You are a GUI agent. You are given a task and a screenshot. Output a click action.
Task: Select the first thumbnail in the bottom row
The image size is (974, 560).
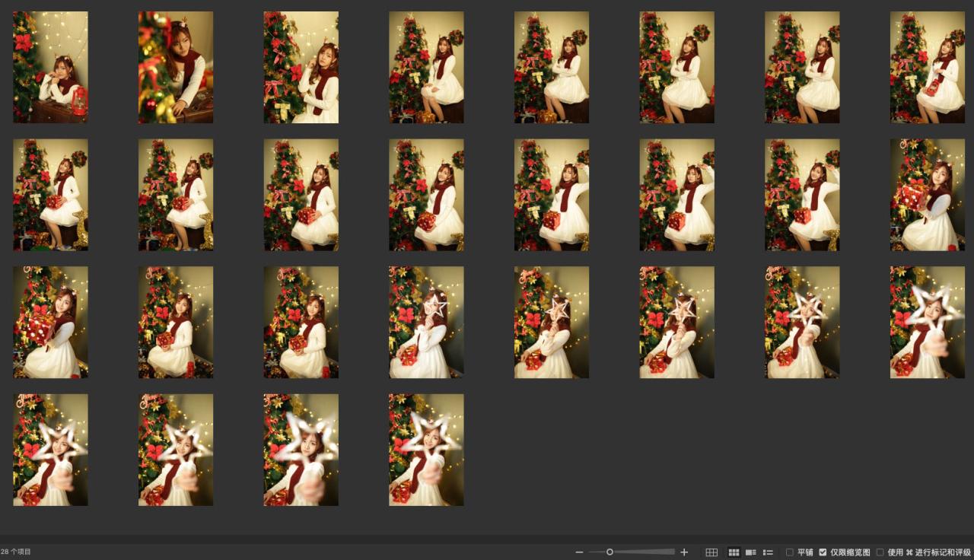pyautogui.click(x=50, y=450)
